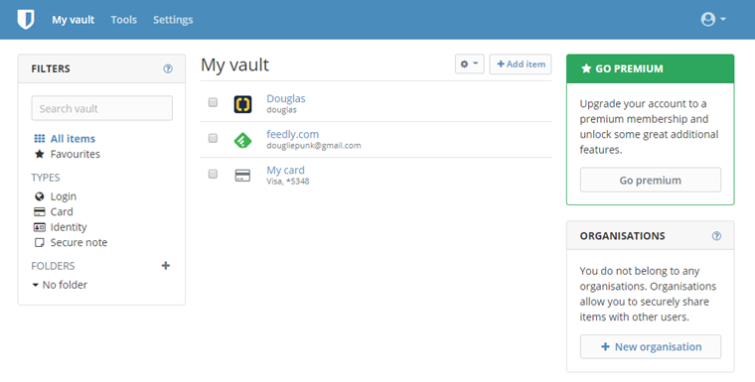Tick the checkbox beside feedly.com
Viewport: 755px width, 382px height.
point(213,138)
